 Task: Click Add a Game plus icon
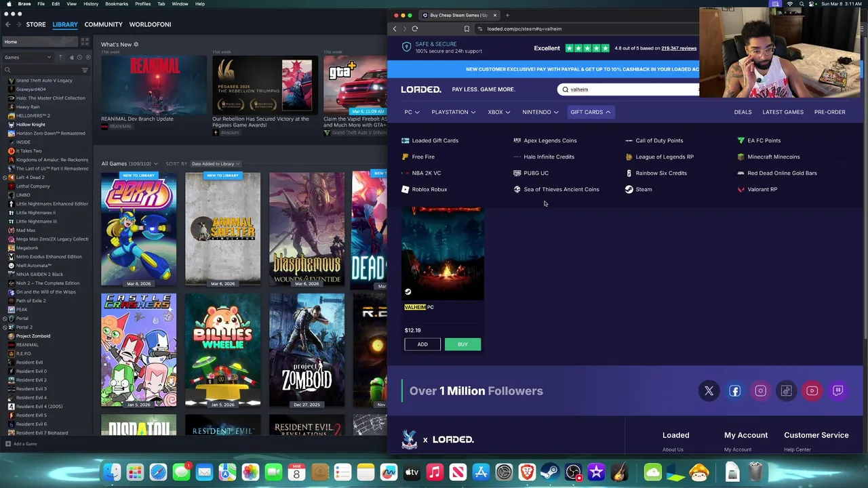pos(8,444)
